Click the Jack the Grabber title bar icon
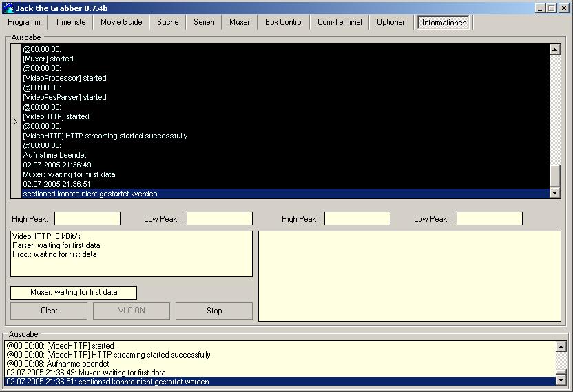The image size is (573, 392). (x=8, y=8)
